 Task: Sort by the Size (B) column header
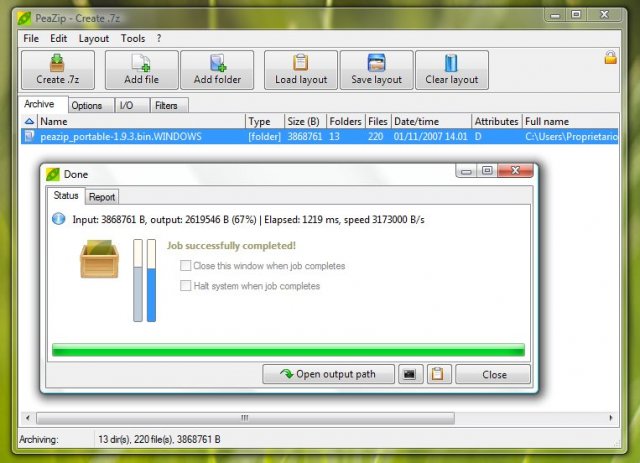pos(305,121)
